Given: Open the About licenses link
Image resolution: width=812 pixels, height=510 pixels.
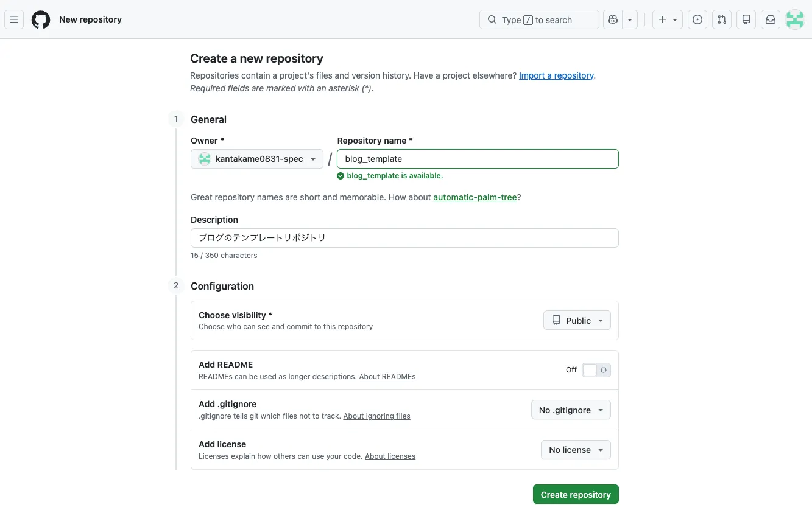Looking at the screenshot, I should coord(390,456).
